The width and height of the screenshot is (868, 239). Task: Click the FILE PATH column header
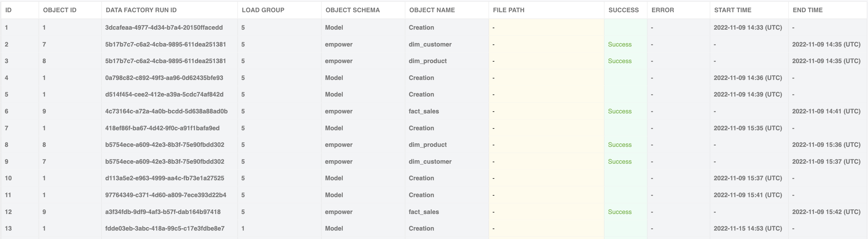point(508,10)
